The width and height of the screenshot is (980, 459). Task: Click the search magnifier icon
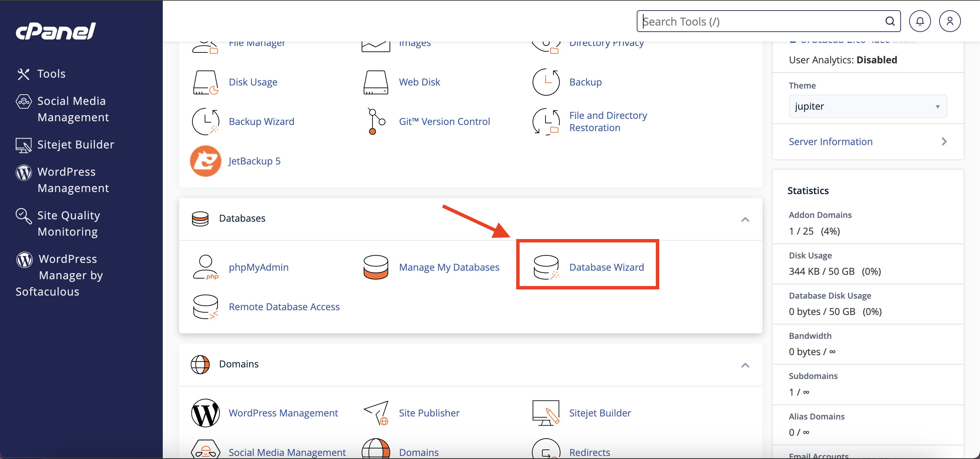(889, 21)
